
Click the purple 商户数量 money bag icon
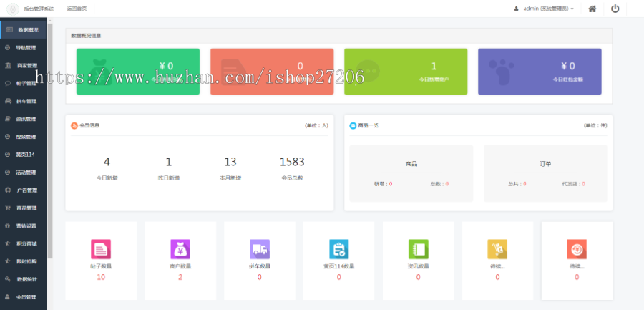coord(180,249)
